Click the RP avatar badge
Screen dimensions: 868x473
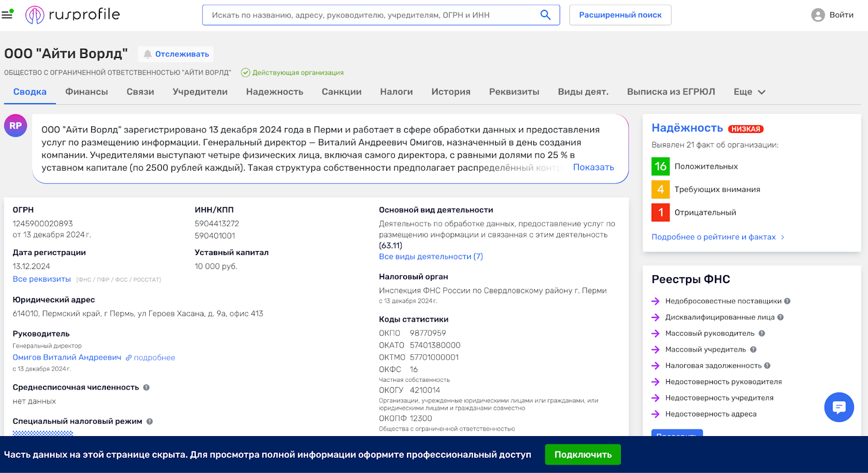coord(16,126)
